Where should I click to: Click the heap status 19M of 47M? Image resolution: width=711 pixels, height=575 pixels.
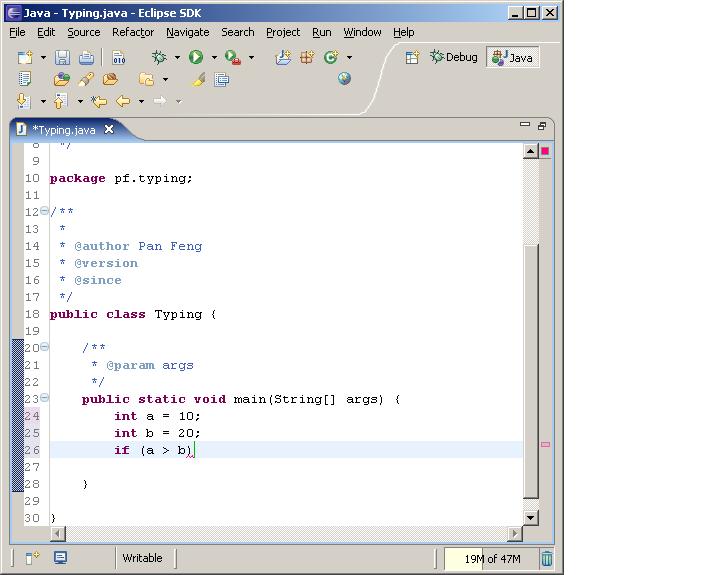coord(492,559)
